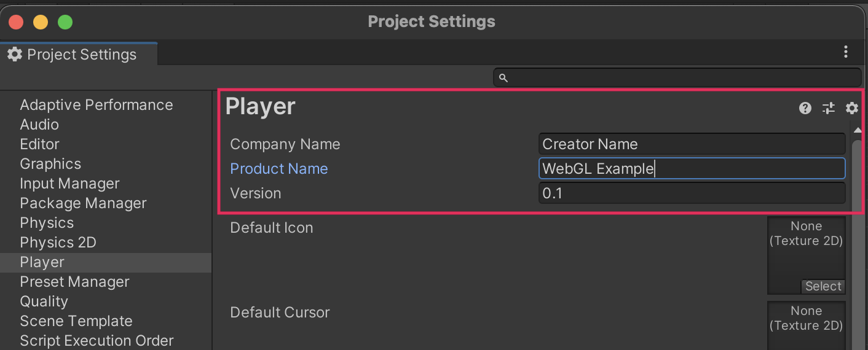The image size is (868, 350).
Task: Open Adaptive Performance settings category
Action: click(x=97, y=105)
